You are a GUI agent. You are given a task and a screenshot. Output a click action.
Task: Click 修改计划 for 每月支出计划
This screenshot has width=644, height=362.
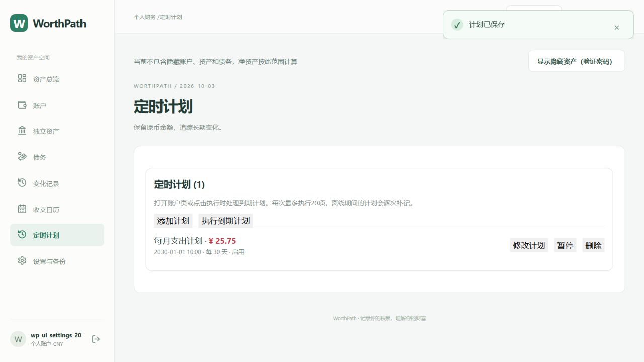click(529, 245)
